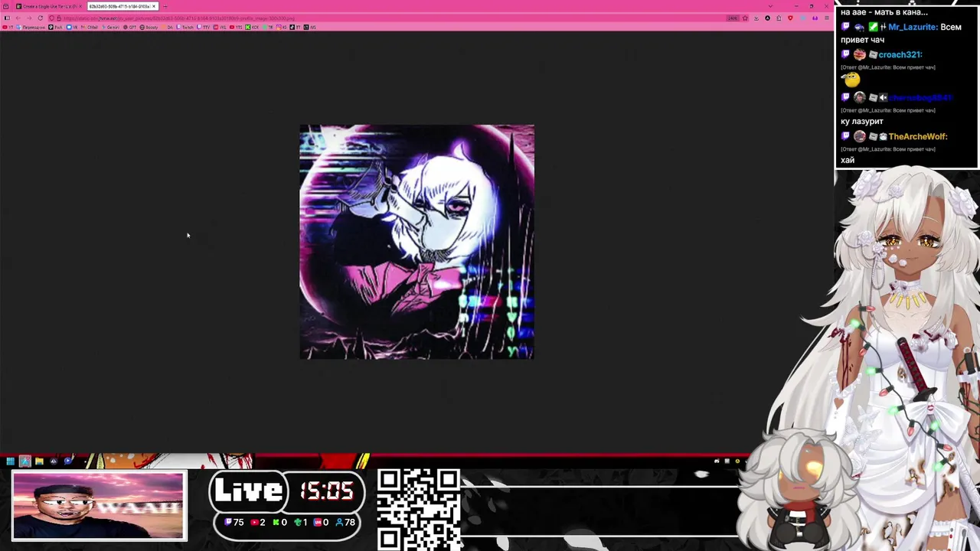Image resolution: width=980 pixels, height=551 pixels.
Task: Open the red shield extension icon
Action: coord(790,18)
